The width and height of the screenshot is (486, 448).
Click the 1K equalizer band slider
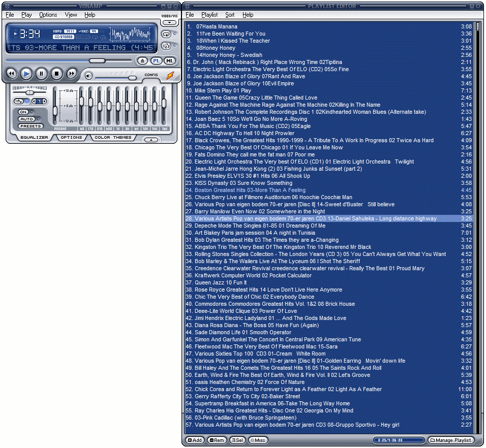tap(118, 106)
